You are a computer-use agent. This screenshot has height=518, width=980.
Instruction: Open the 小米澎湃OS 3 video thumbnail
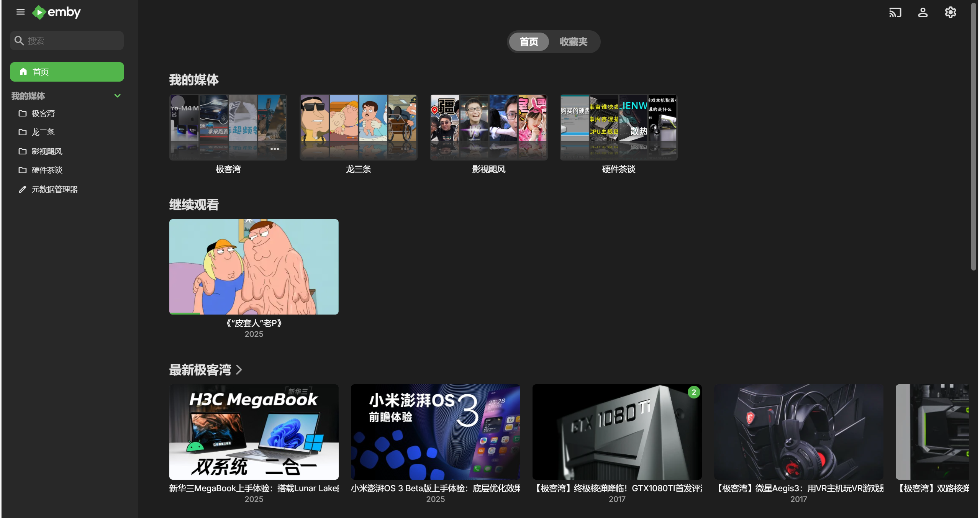tap(436, 432)
